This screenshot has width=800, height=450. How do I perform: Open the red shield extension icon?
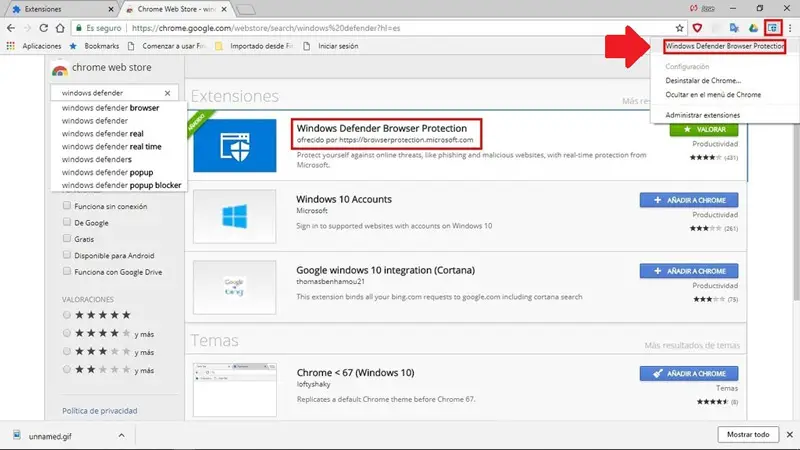(697, 28)
